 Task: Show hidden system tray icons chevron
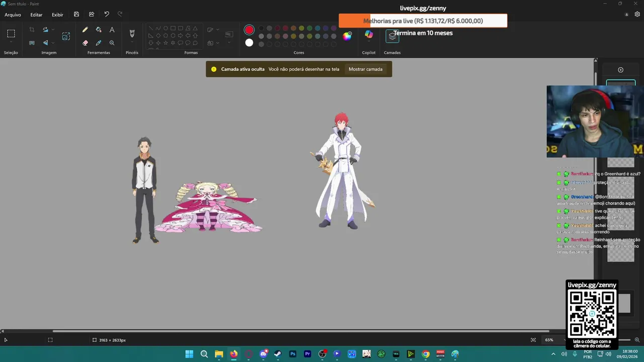pos(553,354)
